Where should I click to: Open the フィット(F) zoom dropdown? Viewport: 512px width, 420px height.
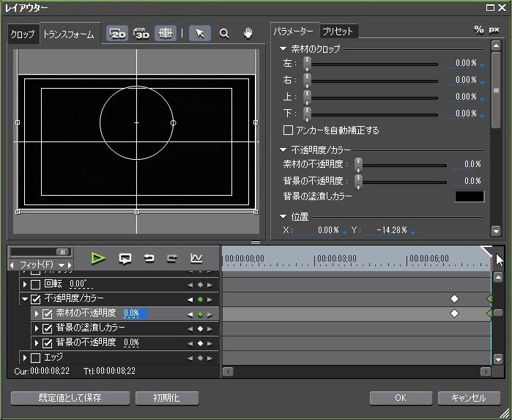tap(62, 265)
